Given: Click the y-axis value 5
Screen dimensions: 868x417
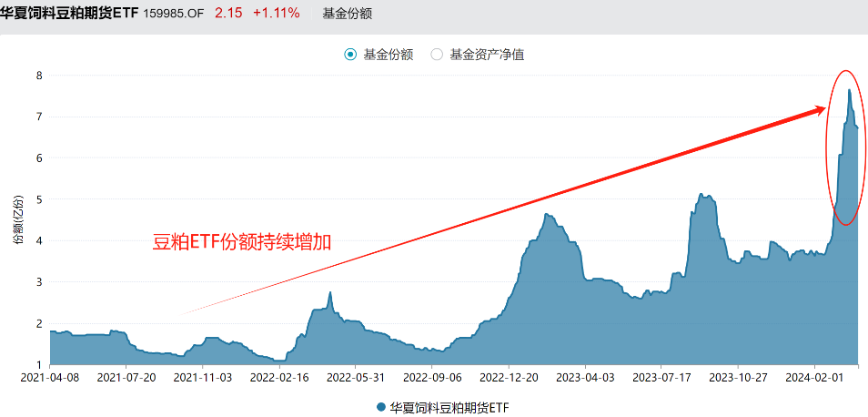Looking at the screenshot, I should 40,199.
